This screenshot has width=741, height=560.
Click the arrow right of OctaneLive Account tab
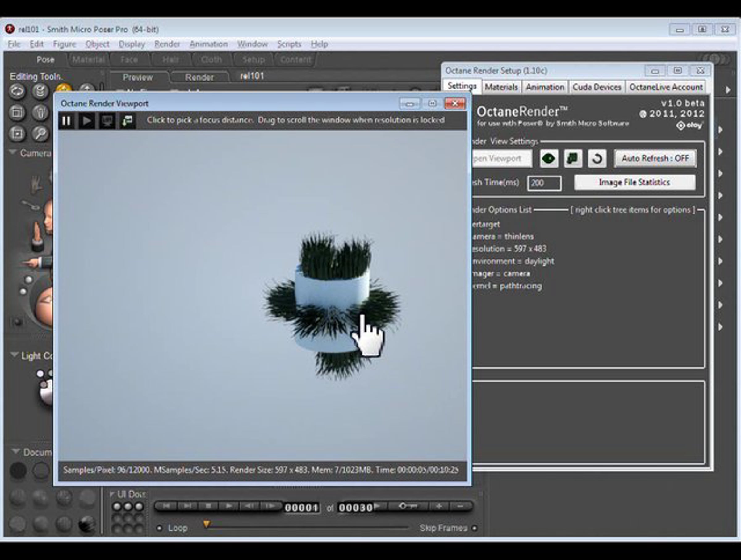click(728, 90)
